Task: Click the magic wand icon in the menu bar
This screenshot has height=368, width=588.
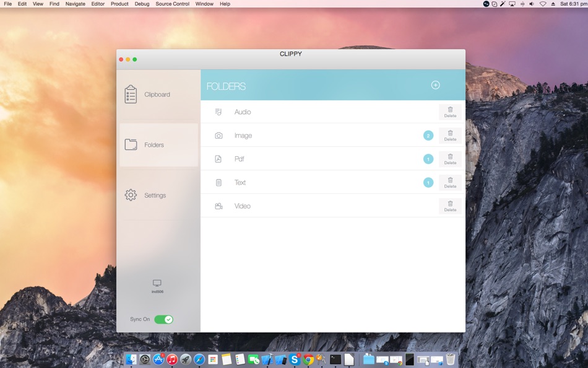Action: tap(503, 4)
